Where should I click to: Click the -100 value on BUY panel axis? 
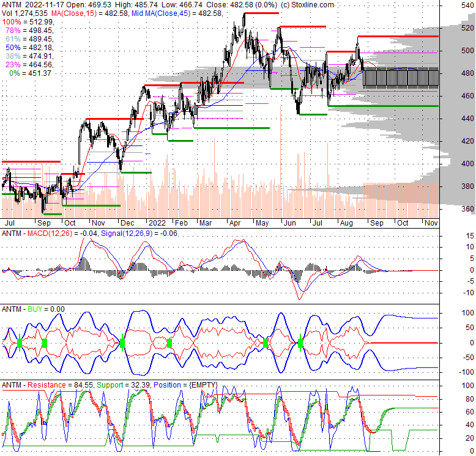point(467,372)
